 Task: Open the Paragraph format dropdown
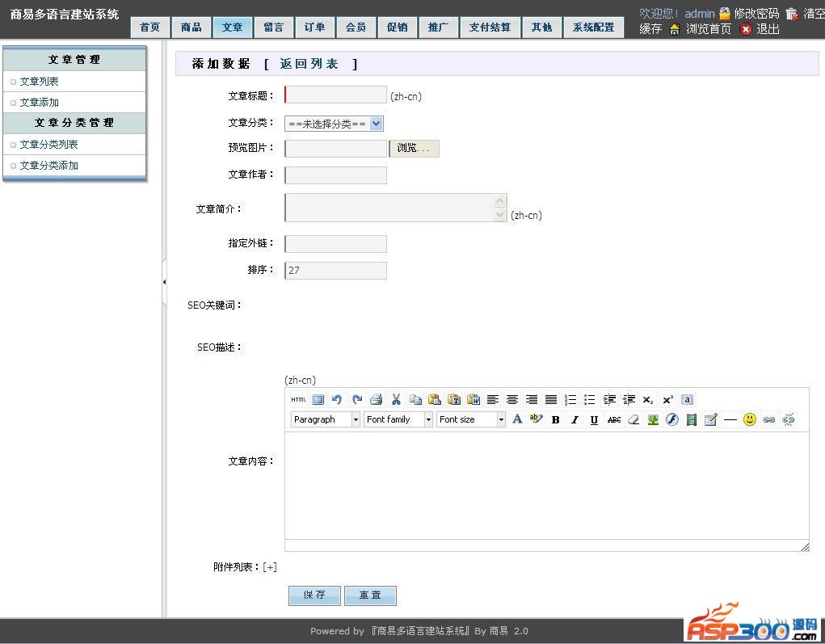[x=326, y=419]
